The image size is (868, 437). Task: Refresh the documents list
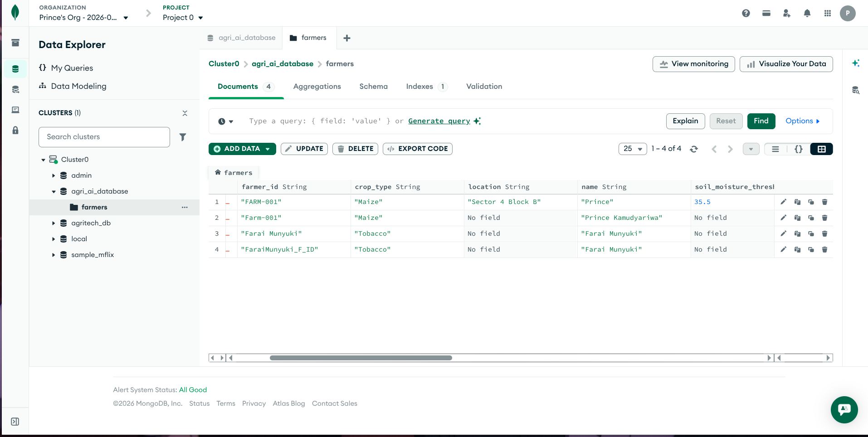[694, 149]
